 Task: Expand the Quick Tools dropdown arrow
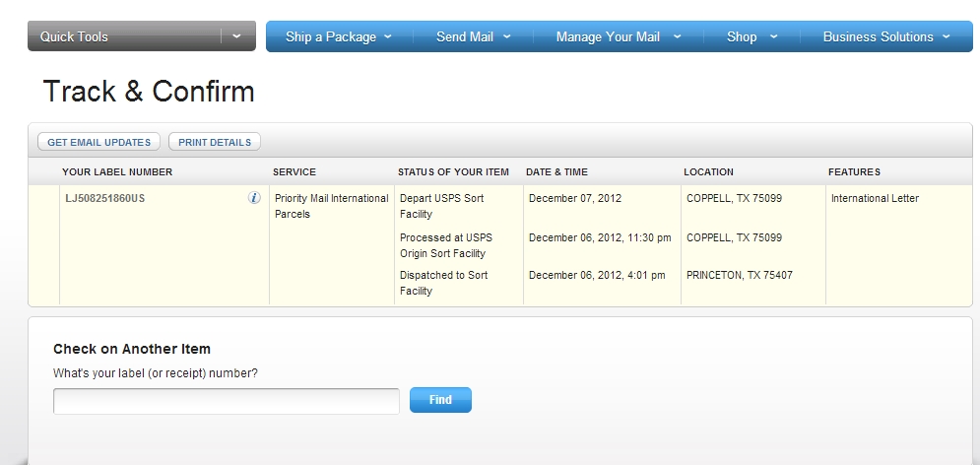point(237,36)
